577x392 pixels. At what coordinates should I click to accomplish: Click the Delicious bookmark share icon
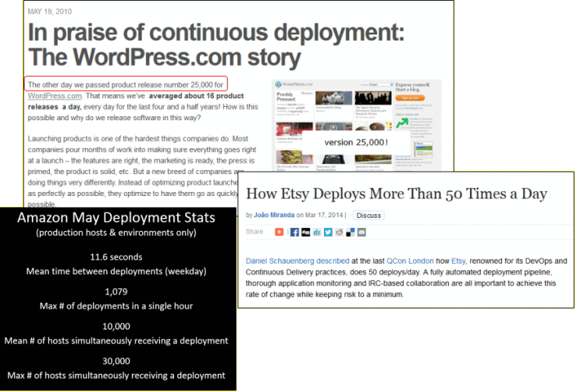[x=350, y=232]
